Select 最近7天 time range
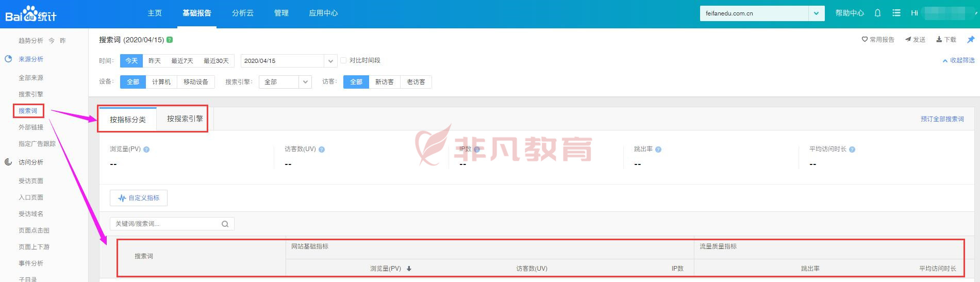The image size is (980, 282). point(182,61)
